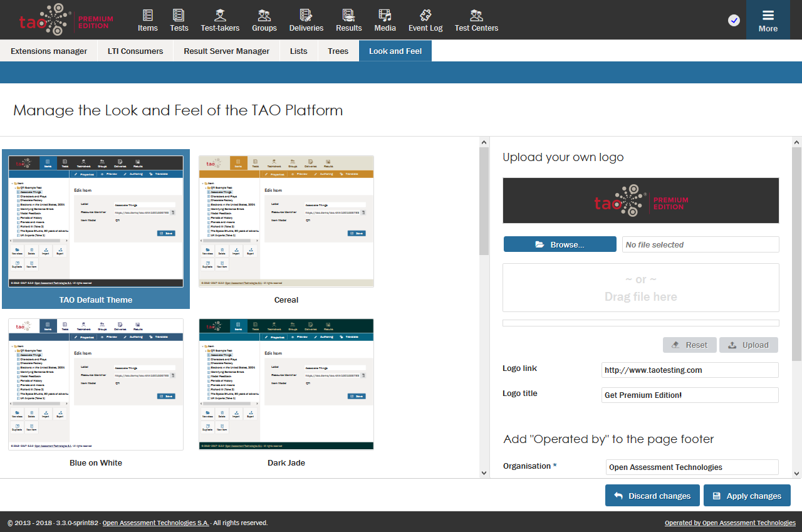Open the Event Log icon

(x=425, y=15)
